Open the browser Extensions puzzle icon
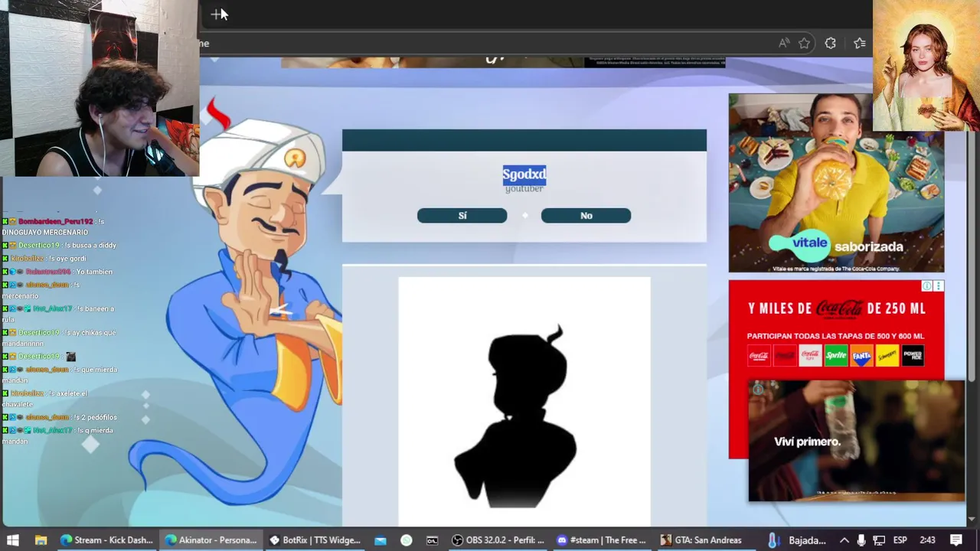The image size is (980, 551). click(x=830, y=44)
